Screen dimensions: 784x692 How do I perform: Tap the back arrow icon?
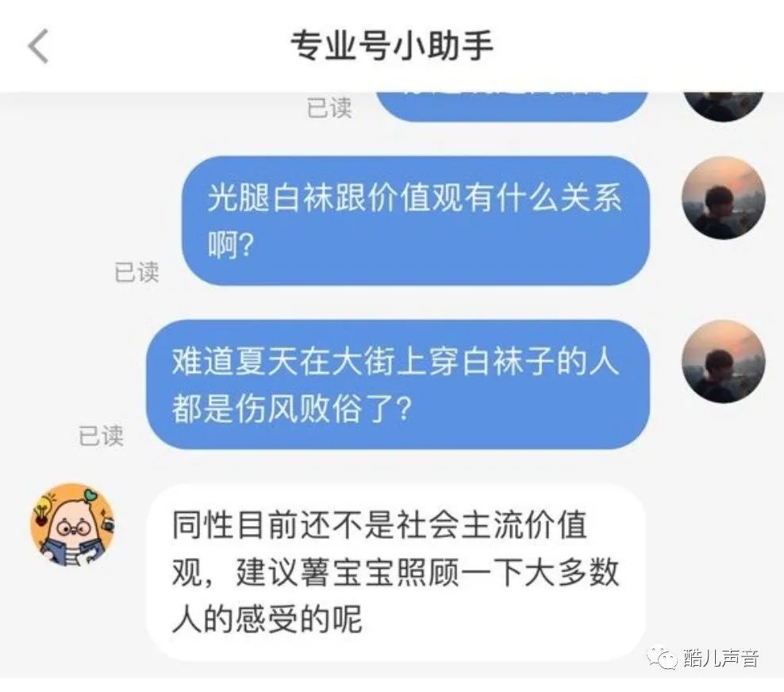pyautogui.click(x=39, y=46)
